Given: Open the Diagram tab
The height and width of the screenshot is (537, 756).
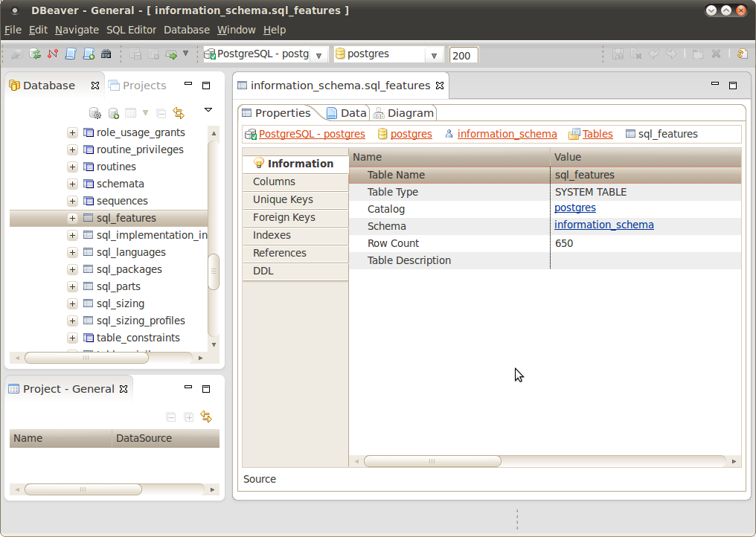Looking at the screenshot, I should tap(403, 113).
